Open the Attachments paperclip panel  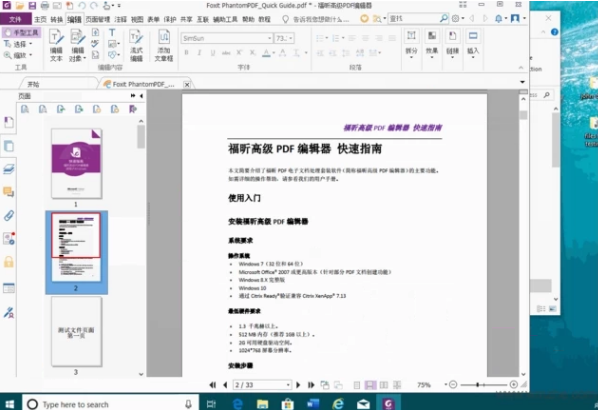click(x=8, y=215)
